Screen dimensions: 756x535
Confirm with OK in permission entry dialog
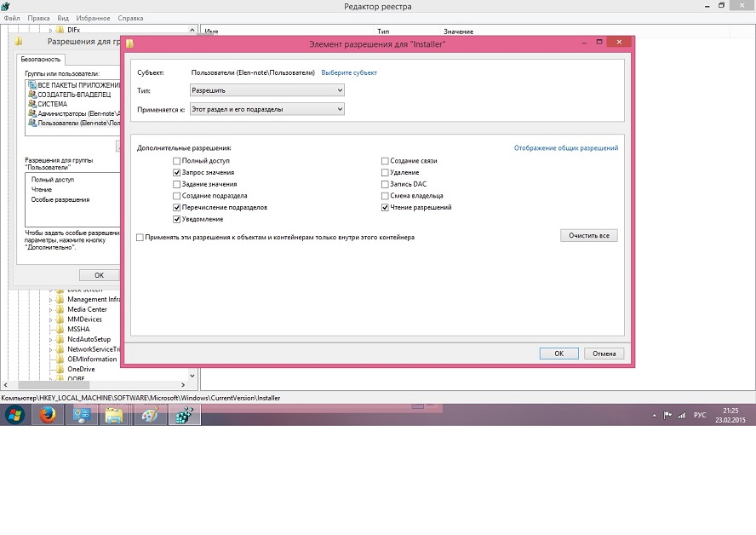tap(558, 354)
